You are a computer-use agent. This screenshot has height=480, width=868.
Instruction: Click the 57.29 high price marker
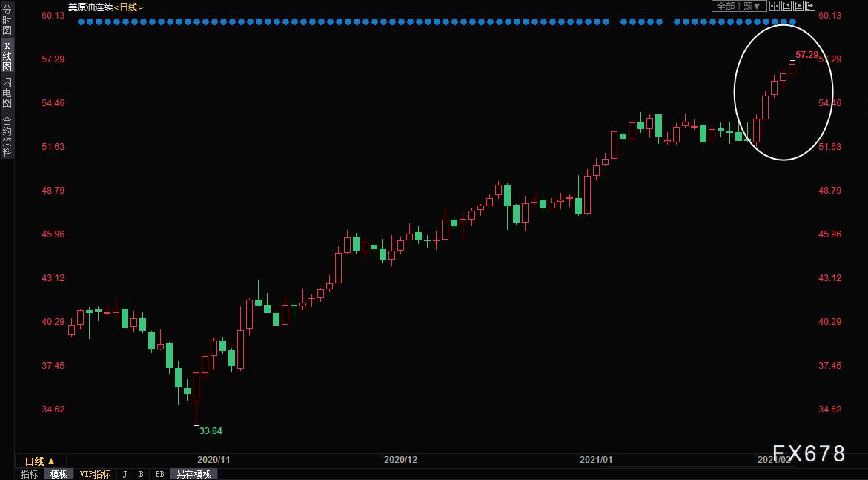pyautogui.click(x=806, y=55)
